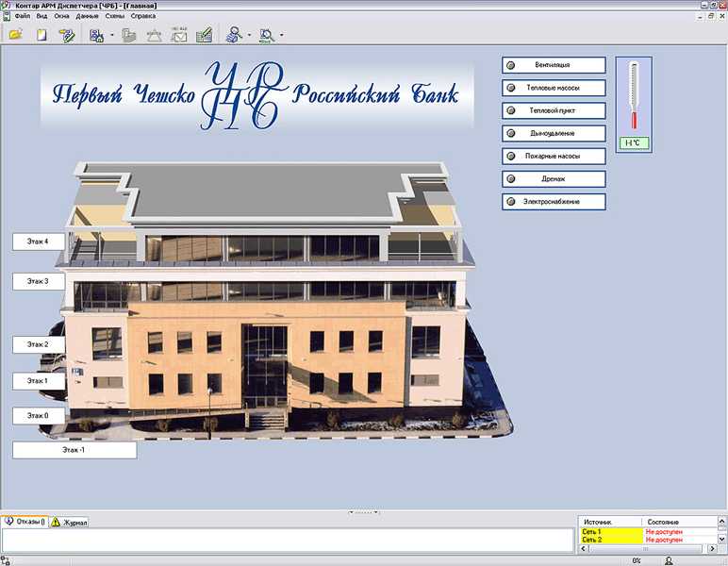Image resolution: width=728 pixels, height=566 pixels.
Task: Click the source list's horizontal left arrow
Action: (x=584, y=549)
